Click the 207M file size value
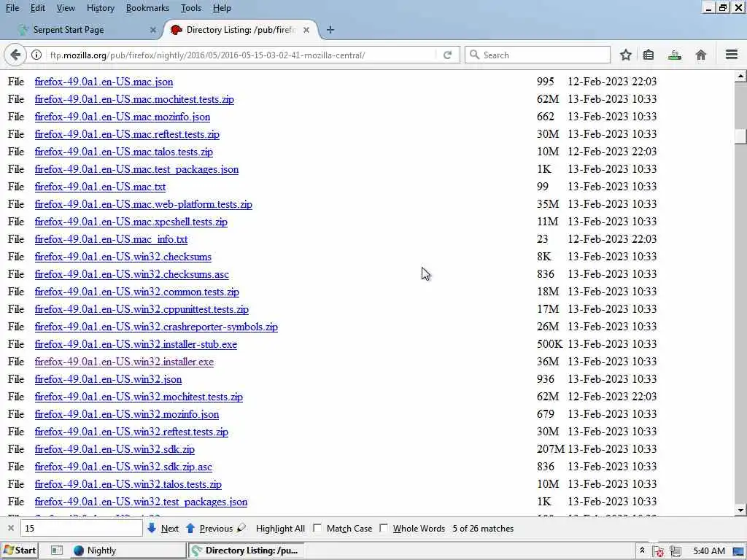This screenshot has height=560, width=747. point(551,449)
